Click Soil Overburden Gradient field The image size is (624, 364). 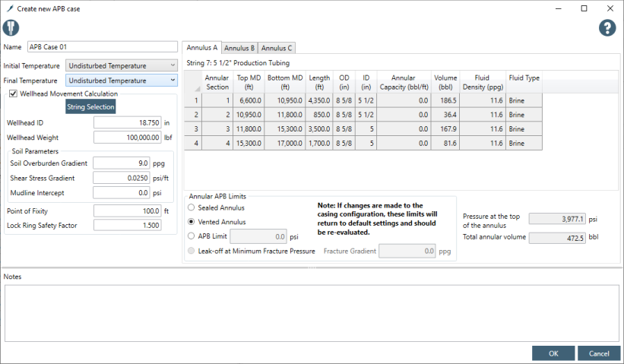pos(122,163)
